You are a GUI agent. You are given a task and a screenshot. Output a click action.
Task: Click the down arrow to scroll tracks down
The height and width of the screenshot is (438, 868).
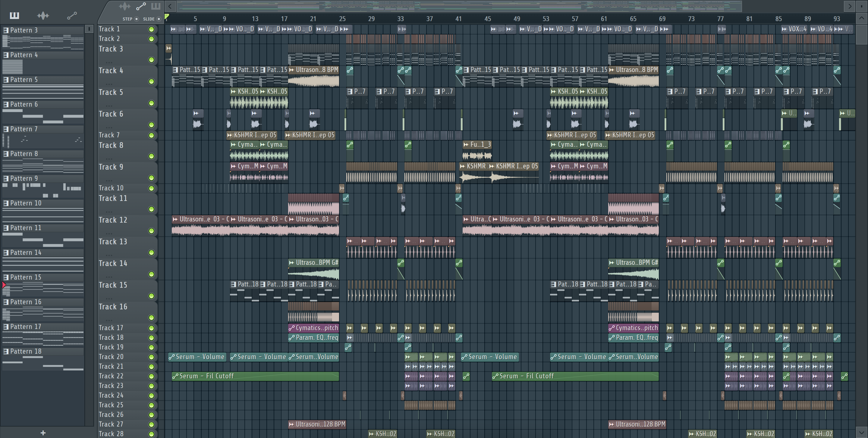[862, 432]
